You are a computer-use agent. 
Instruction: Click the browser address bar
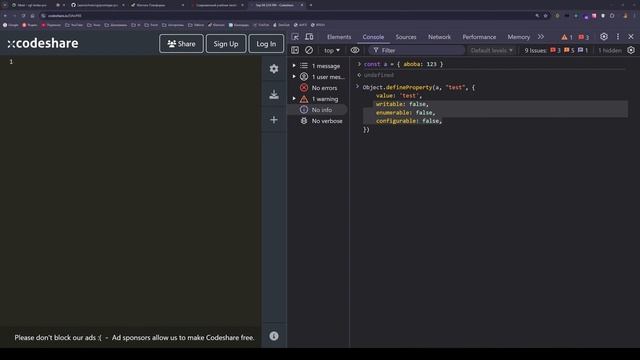click(x=286, y=16)
